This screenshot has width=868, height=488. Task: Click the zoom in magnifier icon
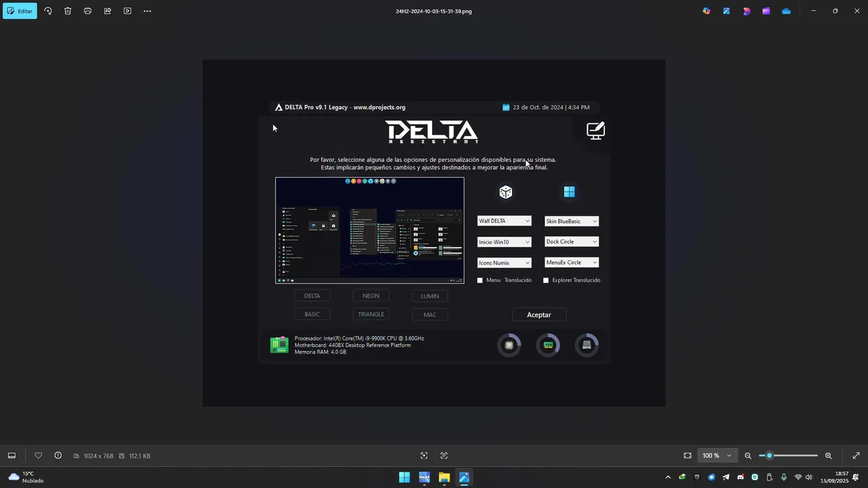click(828, 455)
